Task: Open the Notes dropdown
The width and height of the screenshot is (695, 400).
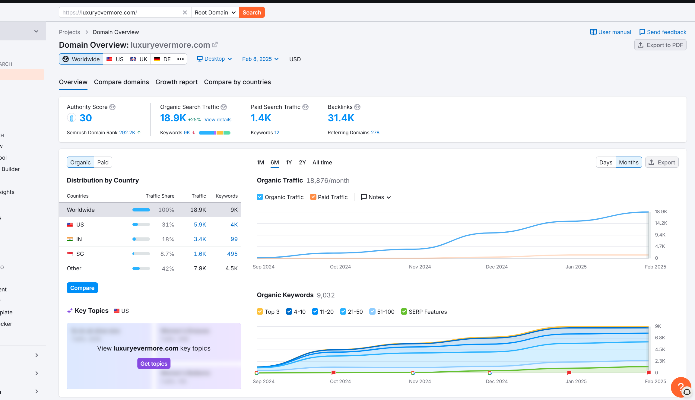Action: (376, 197)
